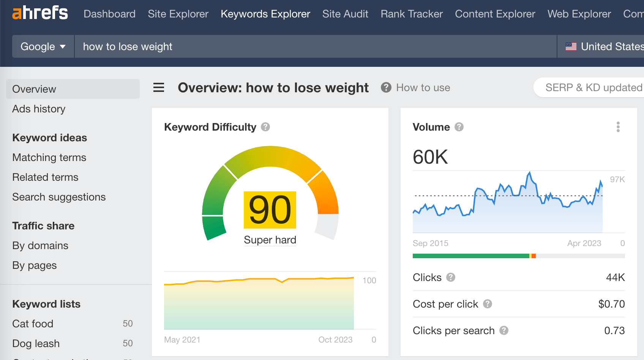Viewport: 644px width, 360px height.
Task: Open Content Explorer
Action: tap(495, 14)
